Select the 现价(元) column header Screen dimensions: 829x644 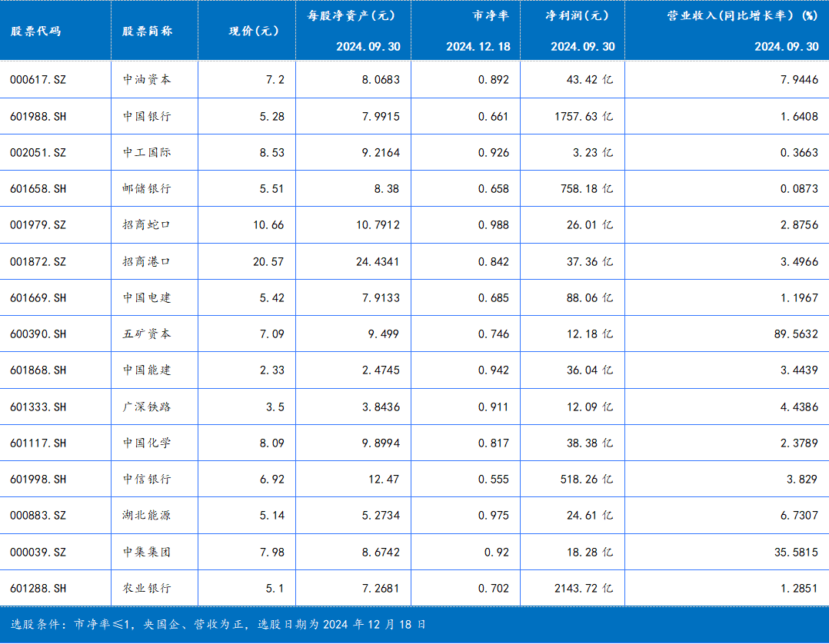coord(254,32)
